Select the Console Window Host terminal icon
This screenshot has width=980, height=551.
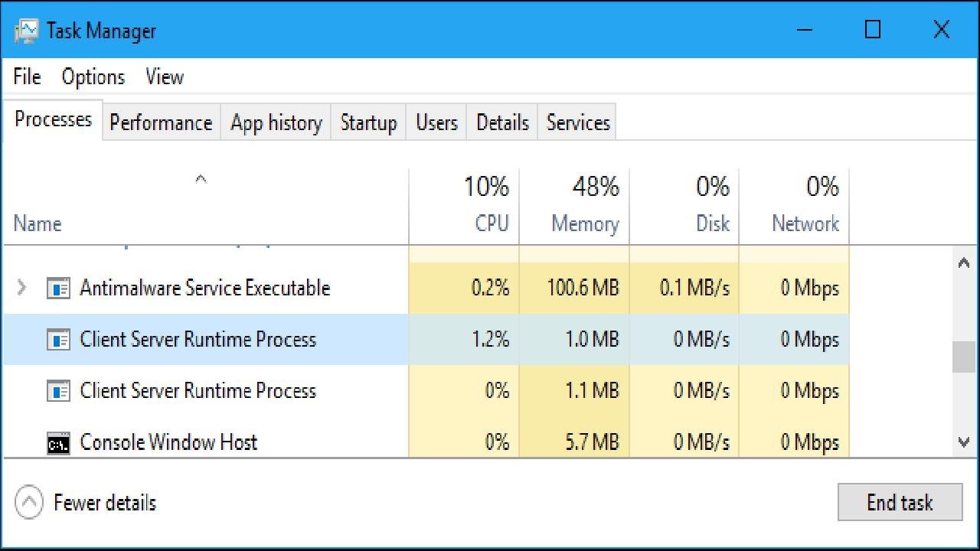click(60, 442)
